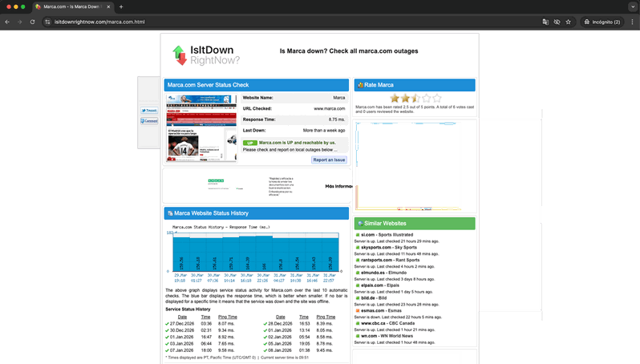
Task: Click the Marca Website Status History icon
Action: click(170, 213)
